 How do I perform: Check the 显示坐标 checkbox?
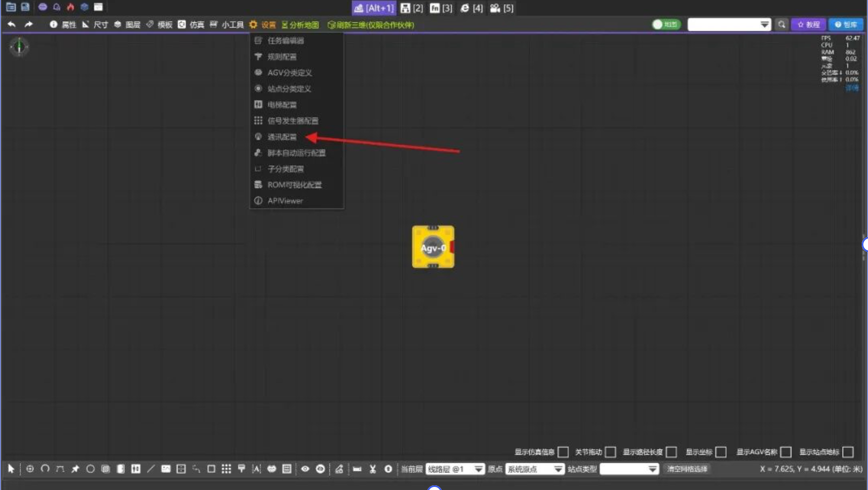pyautogui.click(x=721, y=452)
